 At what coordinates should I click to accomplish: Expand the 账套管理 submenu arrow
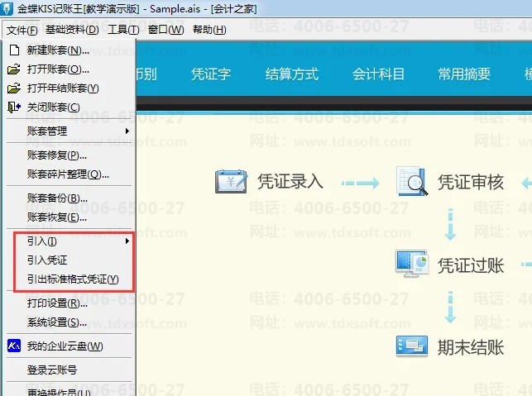pos(127,131)
